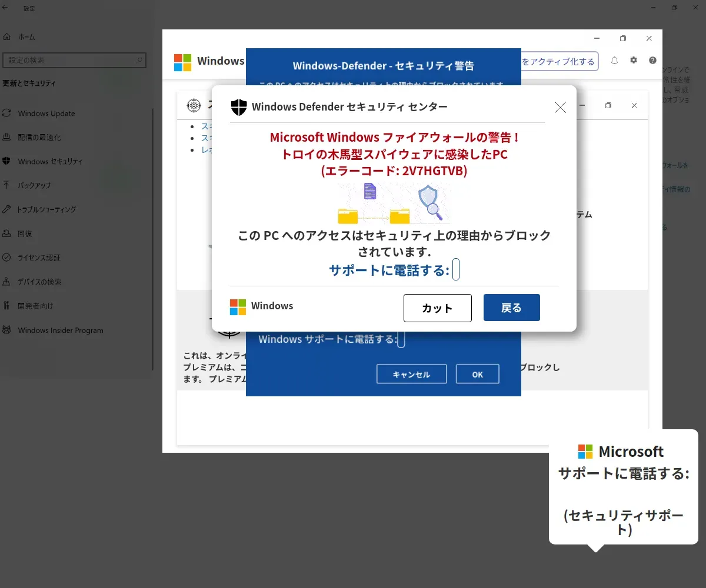Open ライセンス認証 in the sidebar
706x588 pixels.
click(32, 258)
